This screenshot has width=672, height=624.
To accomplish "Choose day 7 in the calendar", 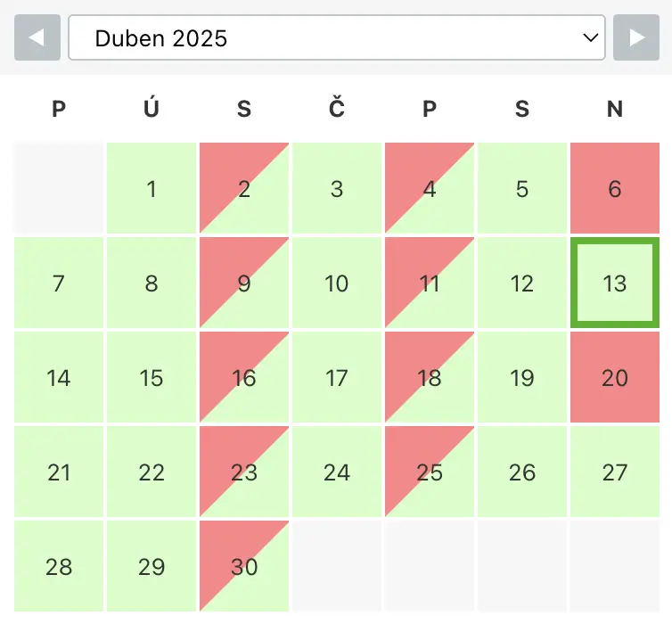I will point(59,283).
